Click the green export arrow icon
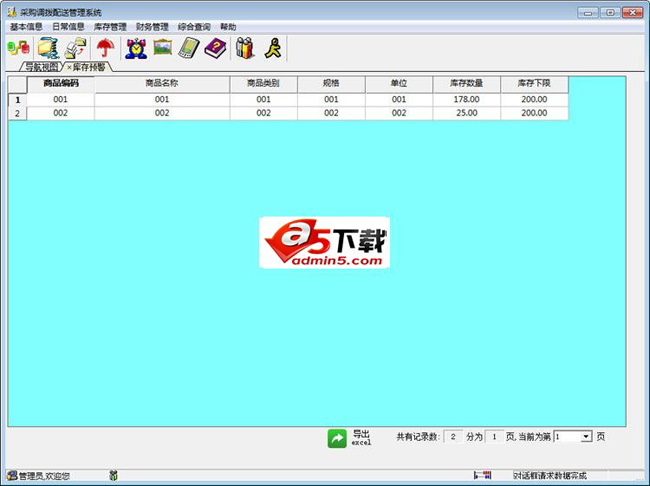The image size is (650, 486). click(x=337, y=438)
